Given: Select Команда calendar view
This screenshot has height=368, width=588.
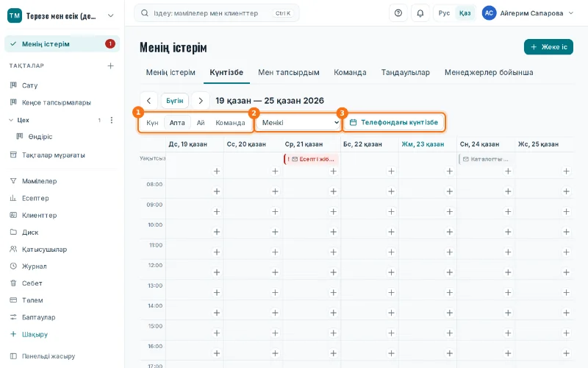Looking at the screenshot, I should (x=230, y=123).
